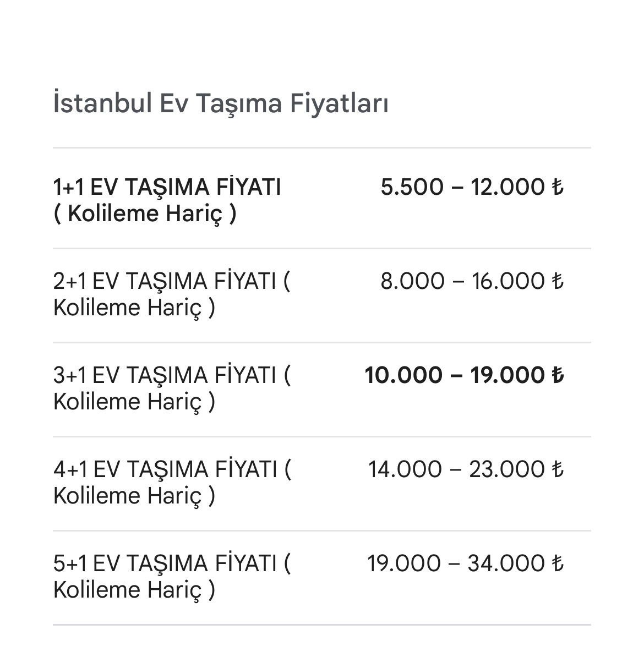Click the 19.000 starting price for 5+1
The height and width of the screenshot is (646, 644).
[404, 564]
